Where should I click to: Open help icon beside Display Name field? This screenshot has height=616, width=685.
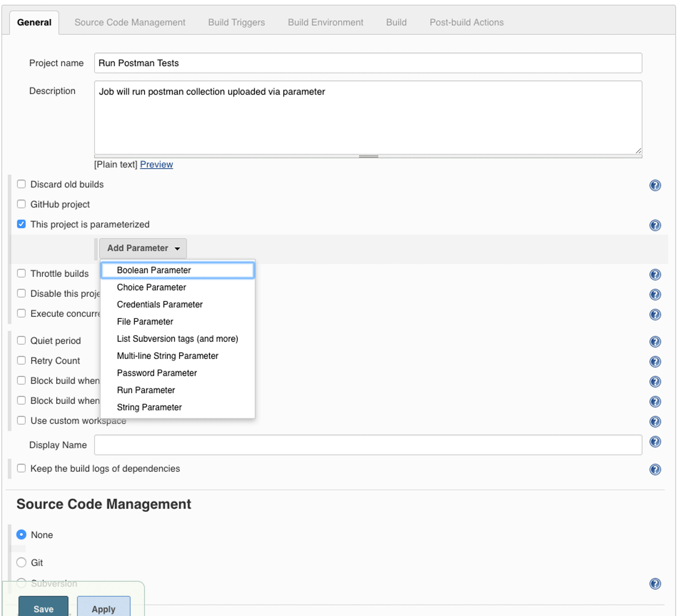(655, 442)
